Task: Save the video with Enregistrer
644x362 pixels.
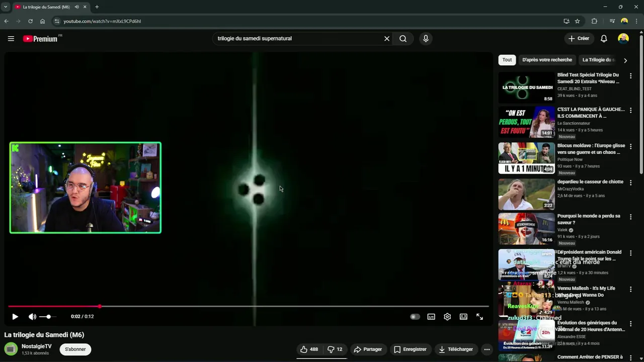Action: click(410, 349)
